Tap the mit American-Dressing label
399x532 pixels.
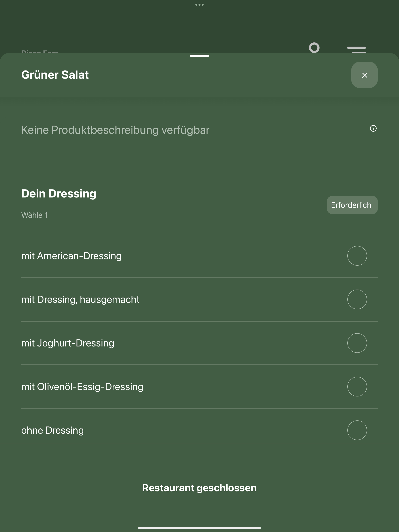(x=72, y=256)
